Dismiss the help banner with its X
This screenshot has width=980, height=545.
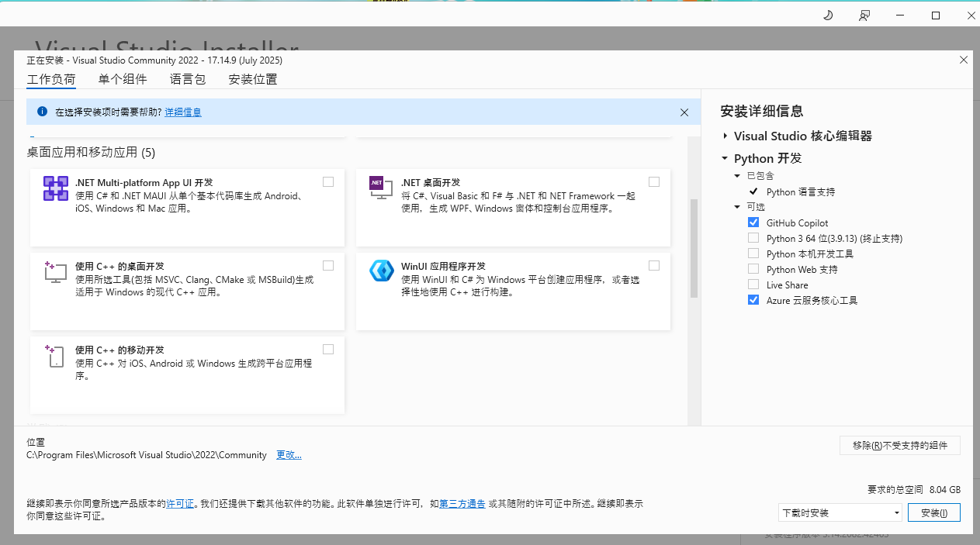(x=684, y=112)
